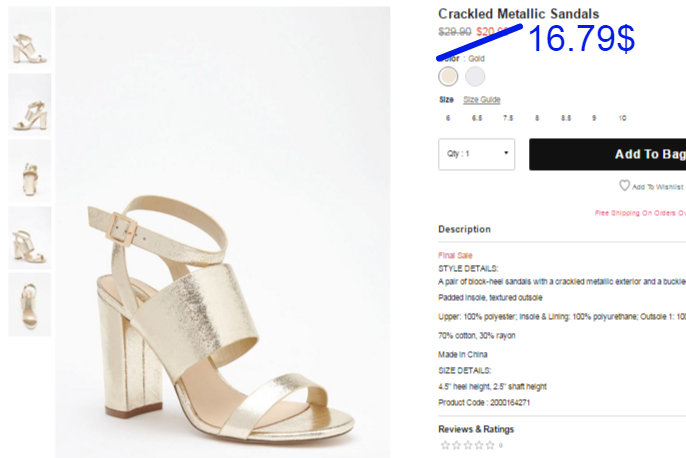Image resolution: width=686 pixels, height=458 pixels.
Task: Open the Qty dropdown arrow
Action: pyautogui.click(x=506, y=153)
